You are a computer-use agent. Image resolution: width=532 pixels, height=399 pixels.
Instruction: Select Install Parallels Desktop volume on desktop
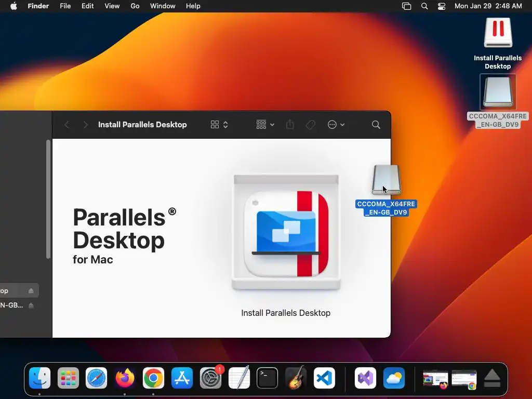point(498,33)
